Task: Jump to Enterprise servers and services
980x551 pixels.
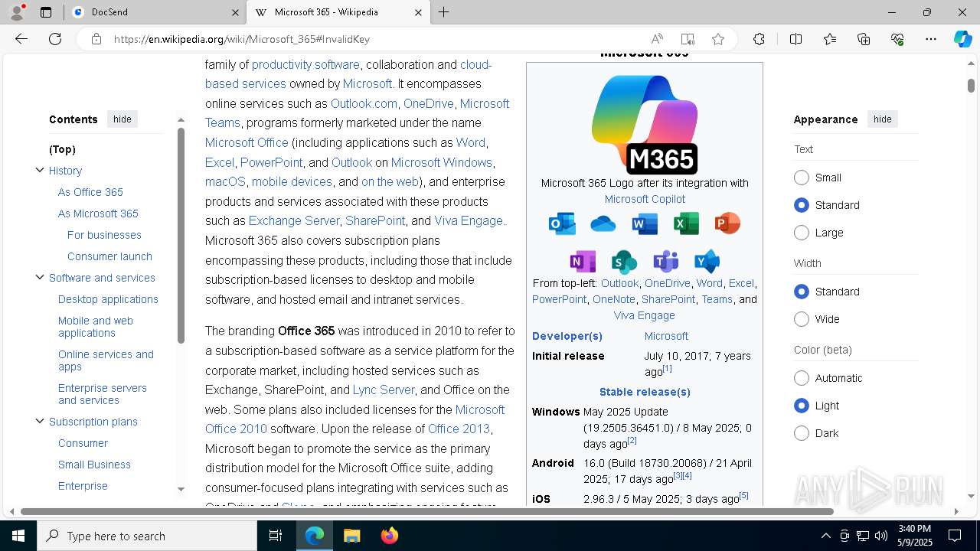Action: (103, 394)
